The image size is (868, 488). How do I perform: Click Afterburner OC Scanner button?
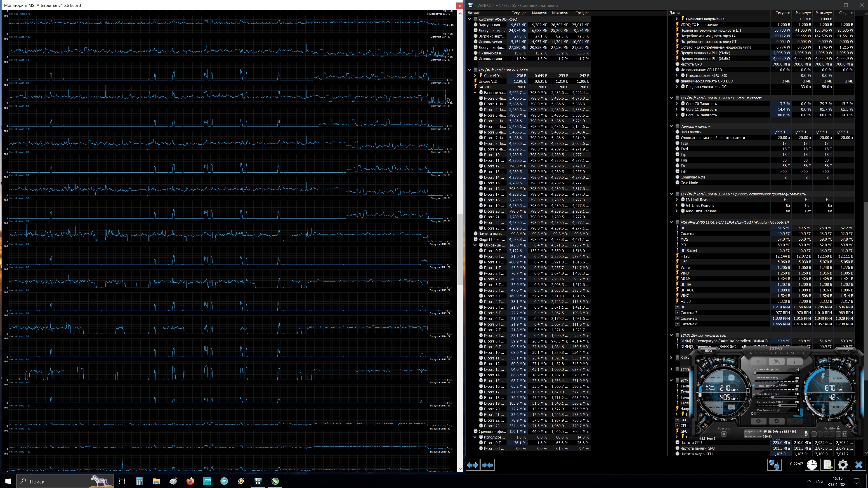708,351
